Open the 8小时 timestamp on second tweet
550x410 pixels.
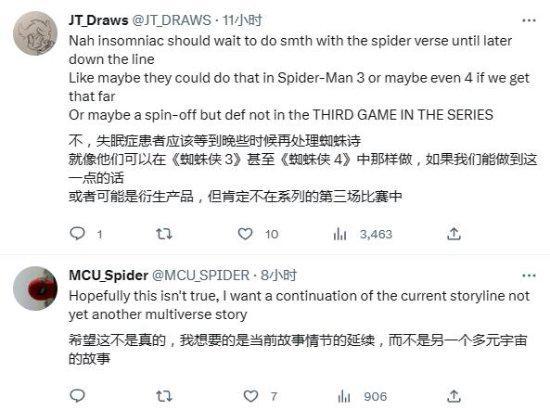(279, 275)
